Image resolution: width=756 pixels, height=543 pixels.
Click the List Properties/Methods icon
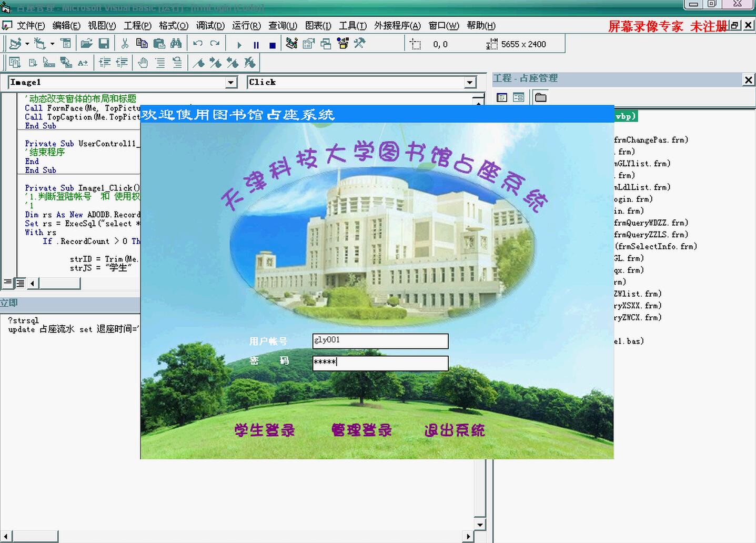click(x=15, y=63)
